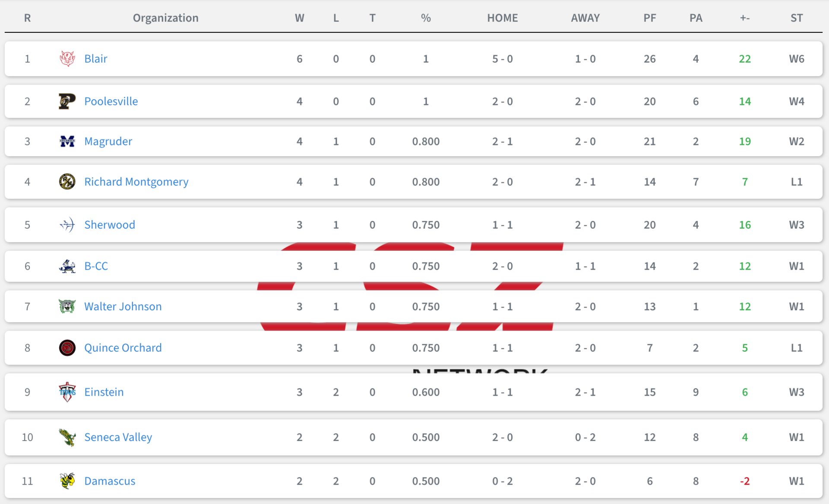Select the Magruder M logo icon
This screenshot has height=504, width=829.
67,141
